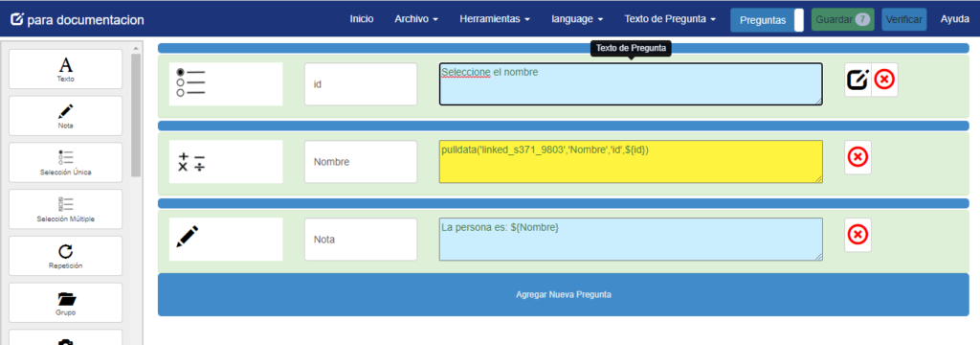Click Agregar Nueva Pregunta button
The width and height of the screenshot is (980, 345).
563,294
